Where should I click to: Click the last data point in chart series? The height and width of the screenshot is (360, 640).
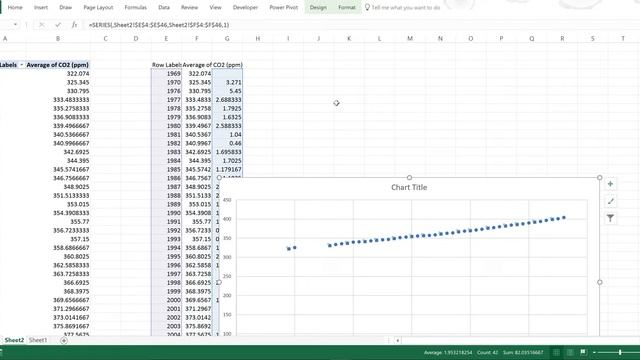(564, 218)
